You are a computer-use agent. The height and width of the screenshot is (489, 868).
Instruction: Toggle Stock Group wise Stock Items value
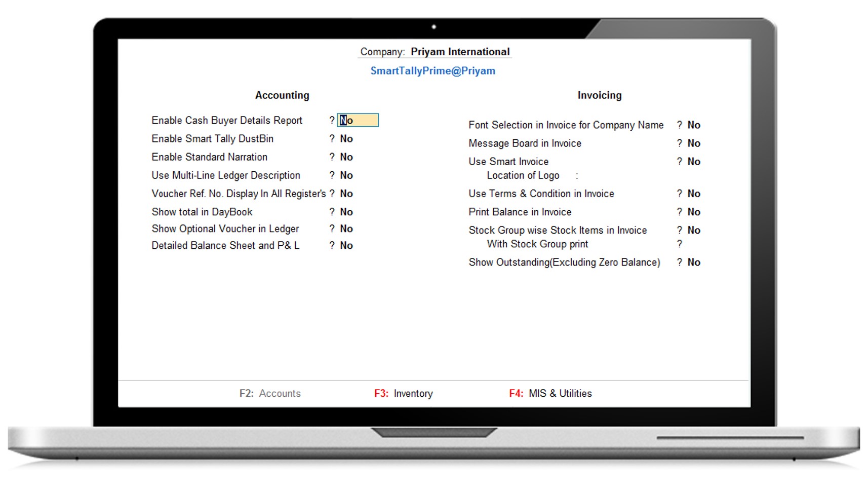click(694, 230)
